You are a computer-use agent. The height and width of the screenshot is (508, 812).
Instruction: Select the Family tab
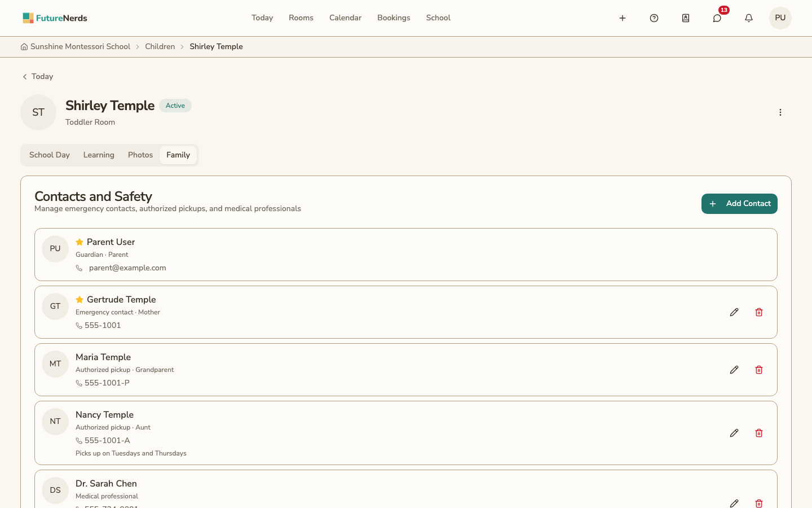(178, 155)
